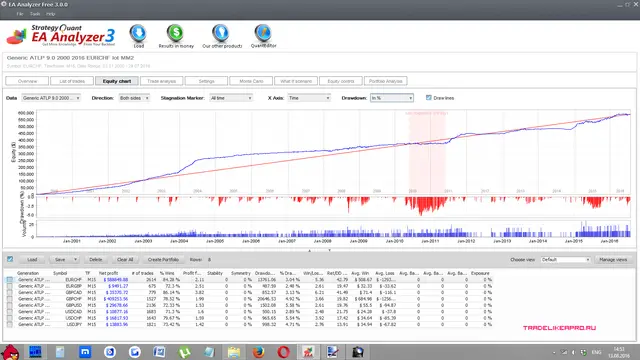Open Maxthon browser from the taskbar
The width and height of the screenshot is (640, 360).
[85, 352]
